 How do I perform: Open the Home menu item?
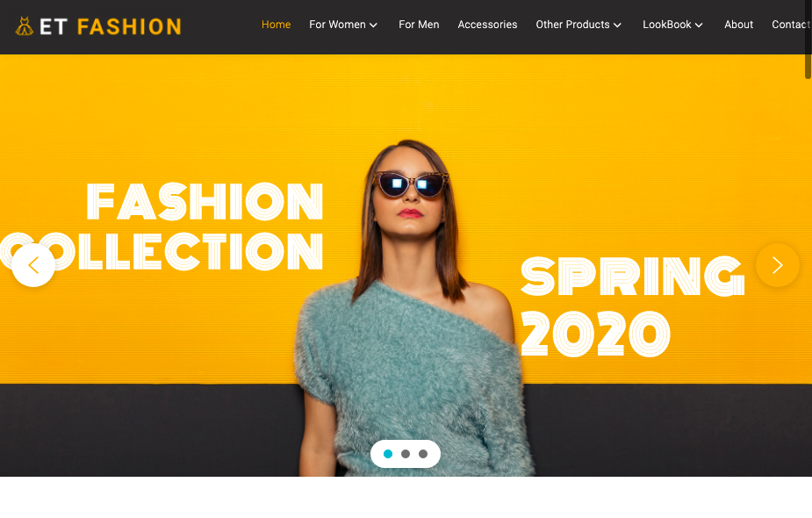[276, 25]
